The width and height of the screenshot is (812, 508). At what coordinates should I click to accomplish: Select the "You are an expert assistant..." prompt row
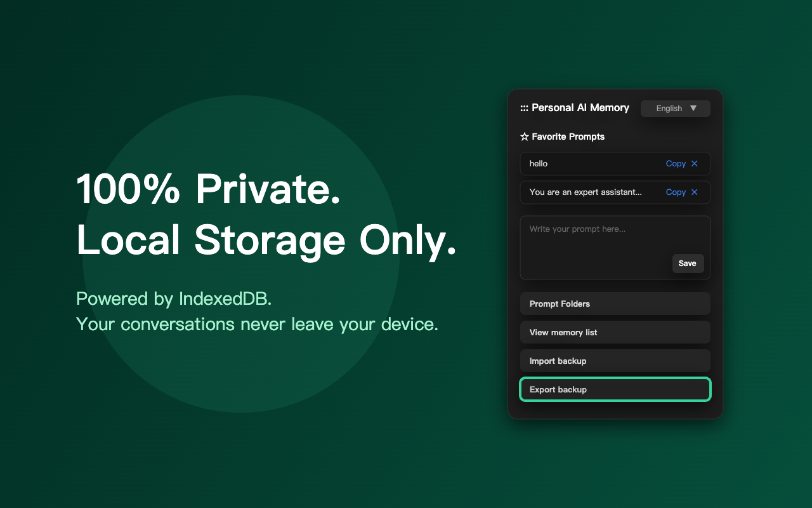click(x=584, y=192)
